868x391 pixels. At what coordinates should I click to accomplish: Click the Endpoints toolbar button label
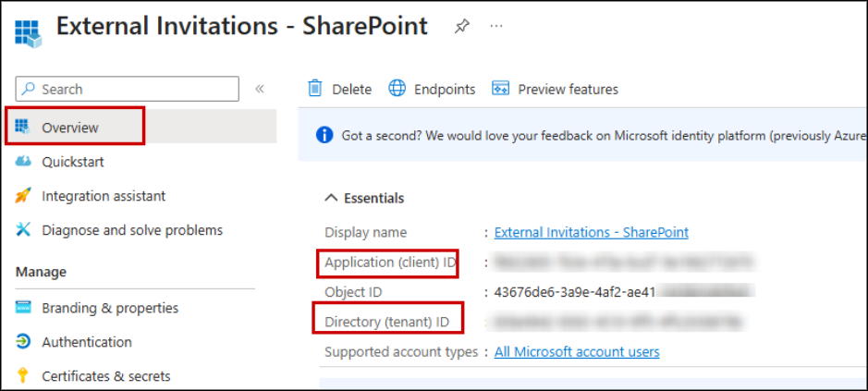click(444, 90)
